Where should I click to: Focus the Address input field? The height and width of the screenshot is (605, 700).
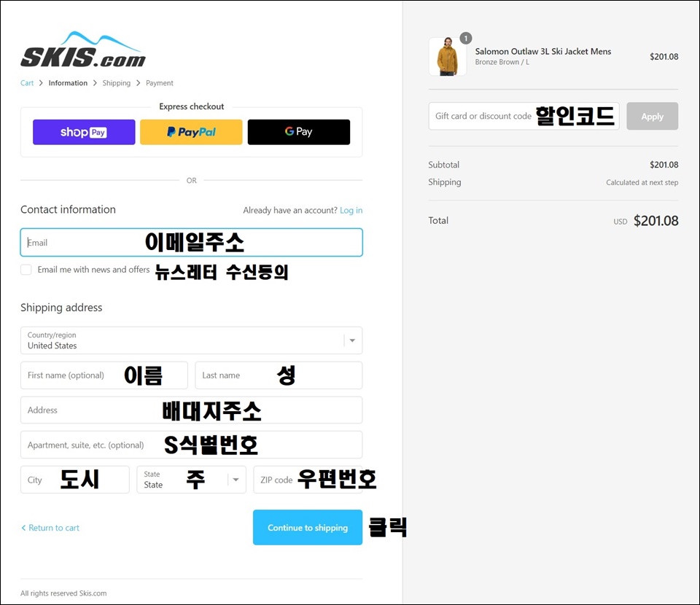pos(192,410)
